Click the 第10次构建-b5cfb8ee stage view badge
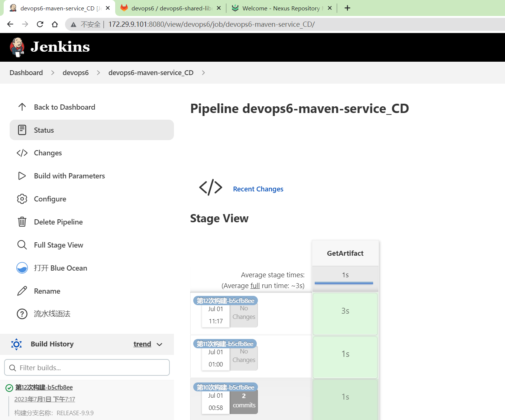Image resolution: width=505 pixels, height=420 pixels. [x=226, y=387]
